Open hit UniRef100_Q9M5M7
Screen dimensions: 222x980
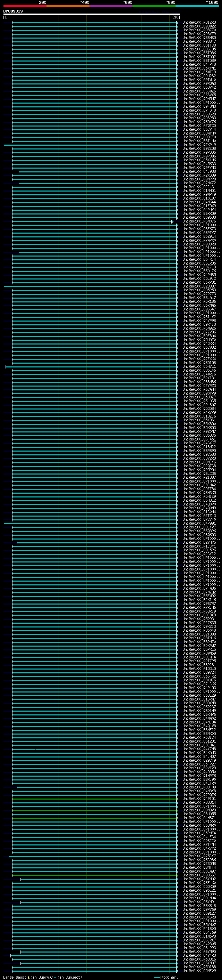[199, 99]
